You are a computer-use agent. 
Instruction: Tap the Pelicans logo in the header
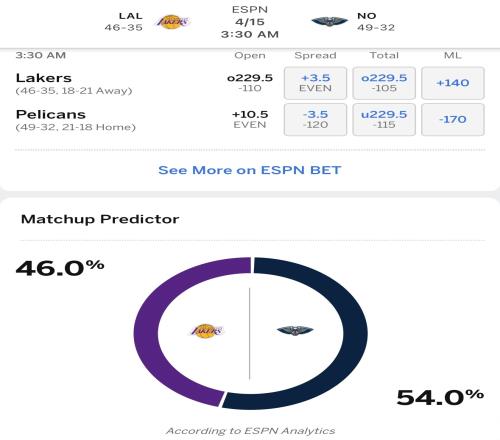[329, 22]
